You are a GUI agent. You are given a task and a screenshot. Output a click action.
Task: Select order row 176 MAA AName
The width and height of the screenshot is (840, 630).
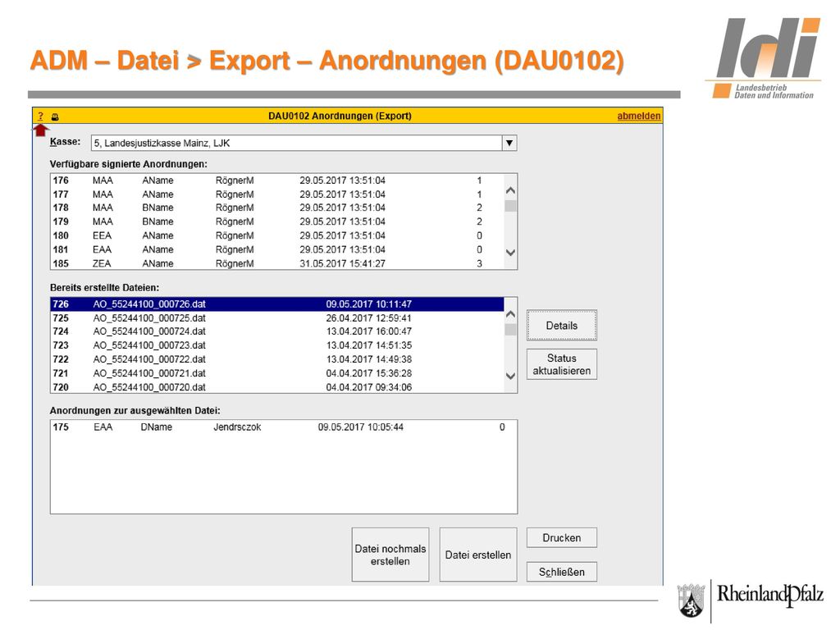(277, 180)
